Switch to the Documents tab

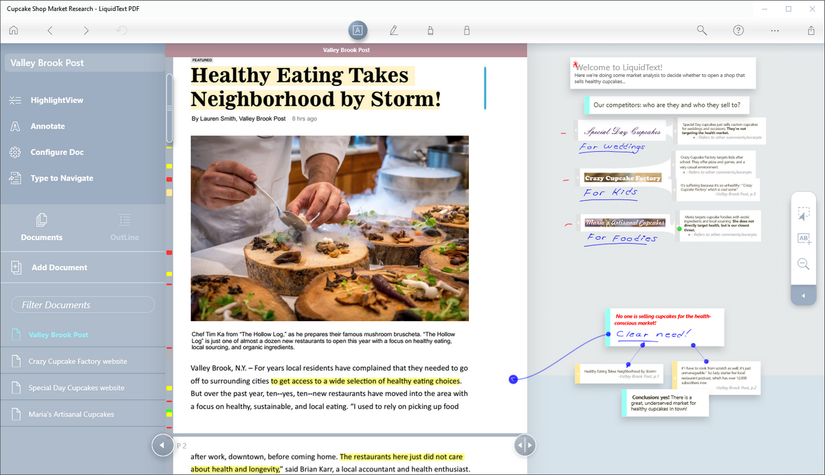point(42,227)
